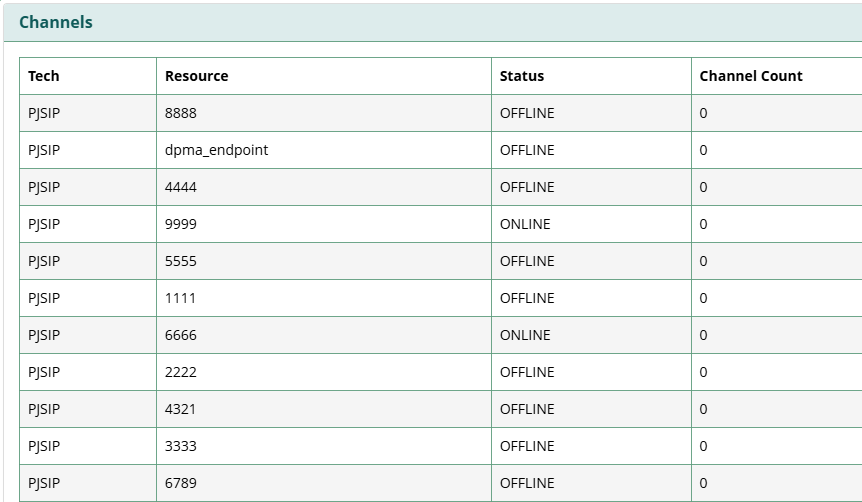Select the Tech column header
This screenshot has width=862, height=502.
tap(43, 76)
